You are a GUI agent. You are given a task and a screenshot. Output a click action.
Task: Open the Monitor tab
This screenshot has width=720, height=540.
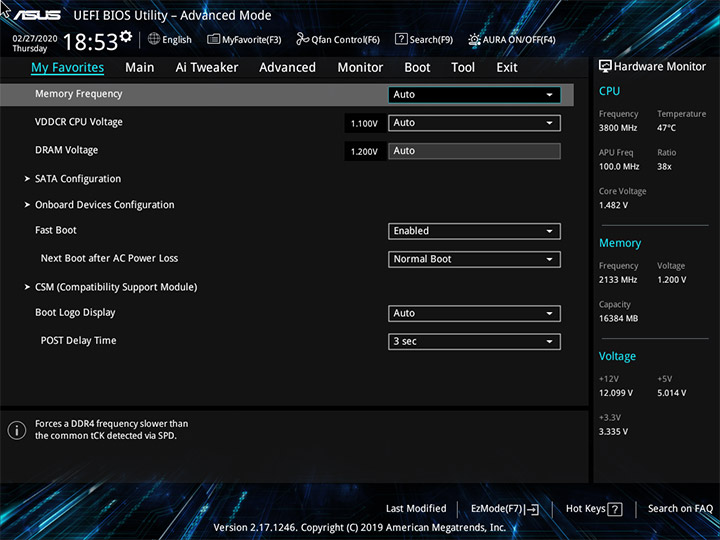[x=360, y=68]
